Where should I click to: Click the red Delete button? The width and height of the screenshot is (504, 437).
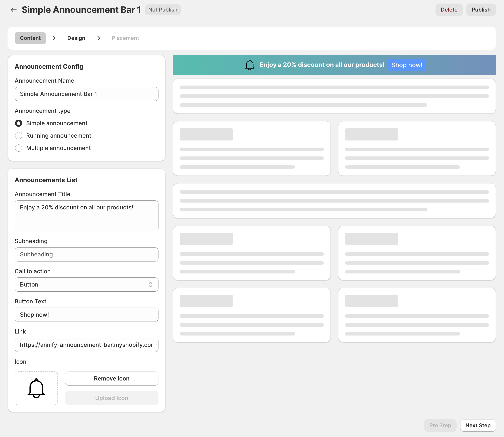pyautogui.click(x=449, y=10)
